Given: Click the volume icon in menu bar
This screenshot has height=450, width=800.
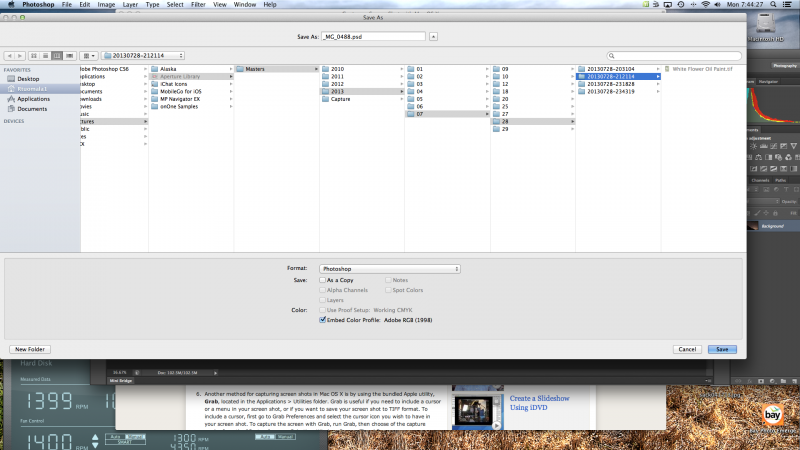Looking at the screenshot, I should pyautogui.click(x=717, y=5).
